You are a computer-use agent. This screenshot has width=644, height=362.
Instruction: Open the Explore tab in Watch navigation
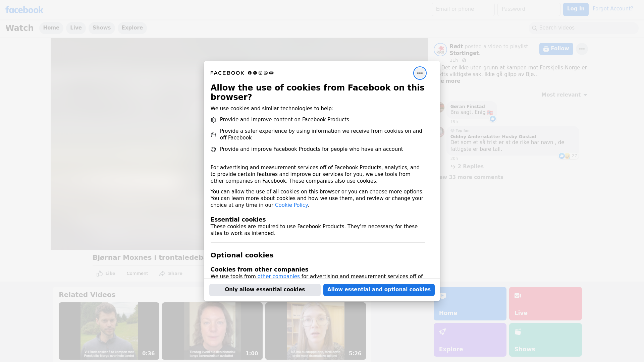click(x=132, y=28)
